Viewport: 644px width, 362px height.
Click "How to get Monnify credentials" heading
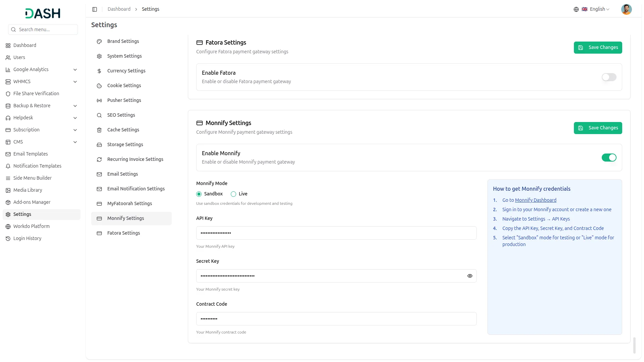coord(532,189)
